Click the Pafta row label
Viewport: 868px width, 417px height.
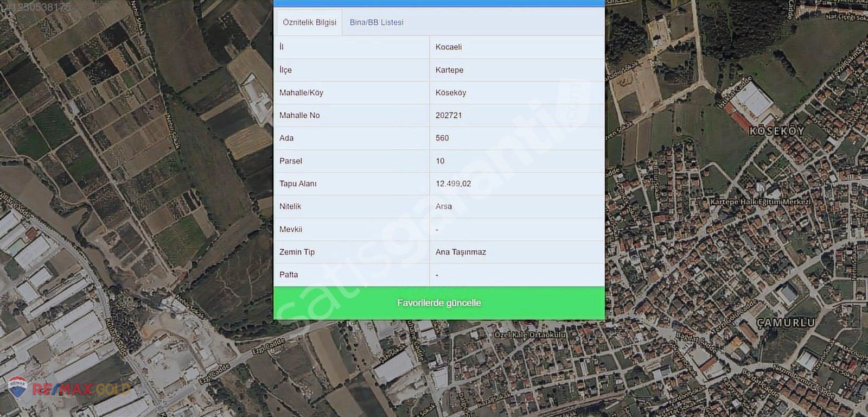288,275
